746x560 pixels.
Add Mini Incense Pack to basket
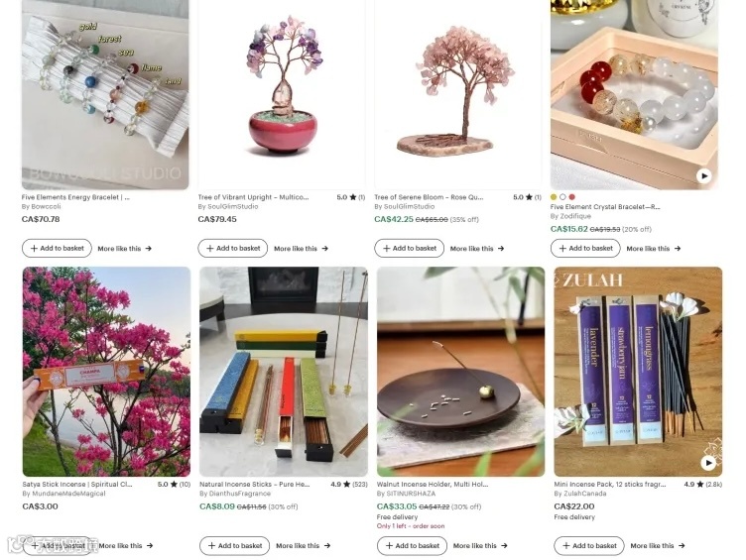tap(589, 546)
